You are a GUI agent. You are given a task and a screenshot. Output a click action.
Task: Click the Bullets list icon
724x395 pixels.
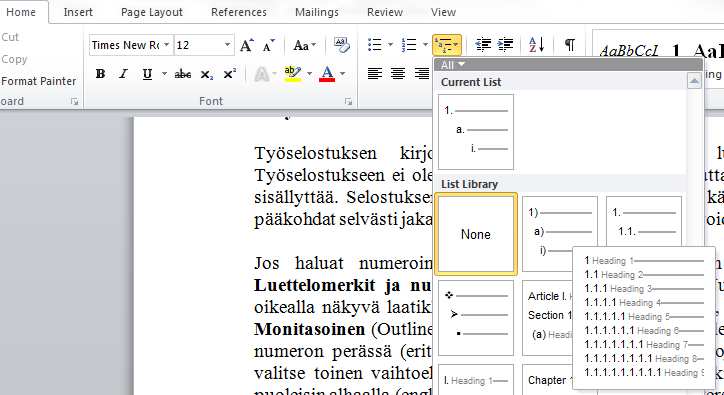[375, 45]
